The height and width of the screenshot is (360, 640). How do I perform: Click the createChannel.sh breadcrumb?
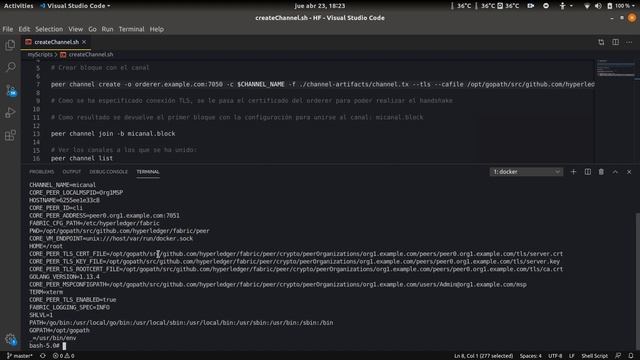(91, 54)
